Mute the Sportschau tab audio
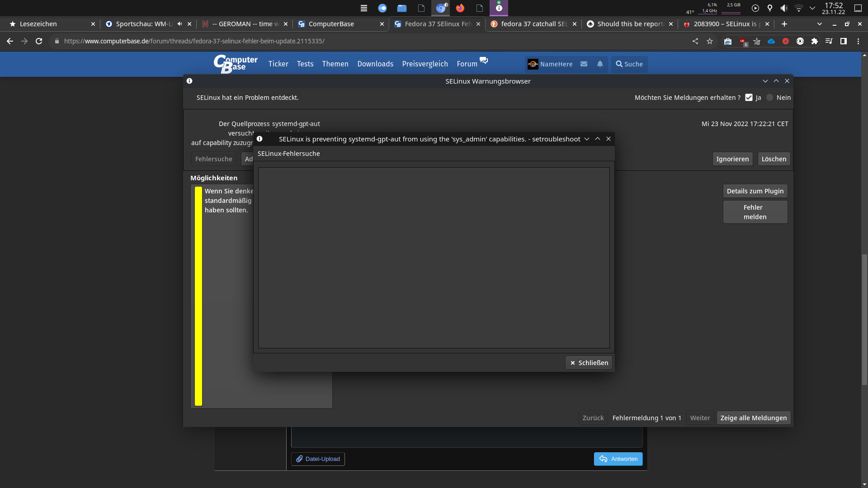Screen dimensions: 868x488 coord(179,24)
